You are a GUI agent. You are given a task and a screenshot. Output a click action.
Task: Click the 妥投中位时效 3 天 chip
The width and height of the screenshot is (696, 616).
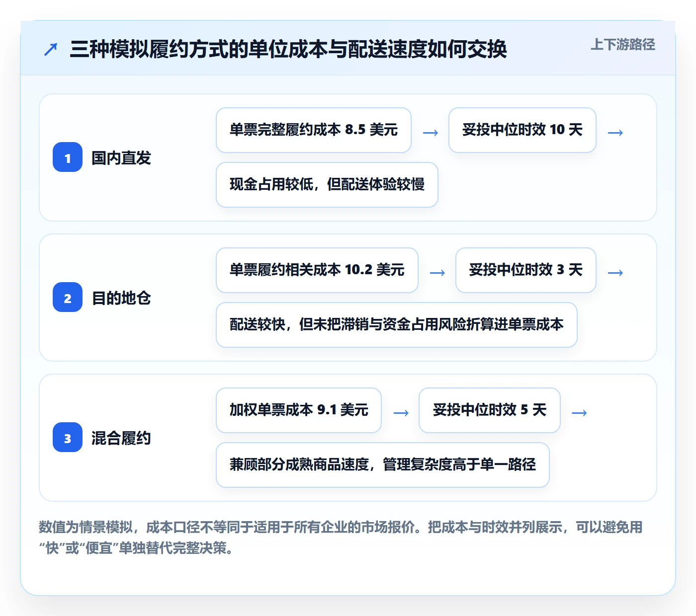point(526,270)
